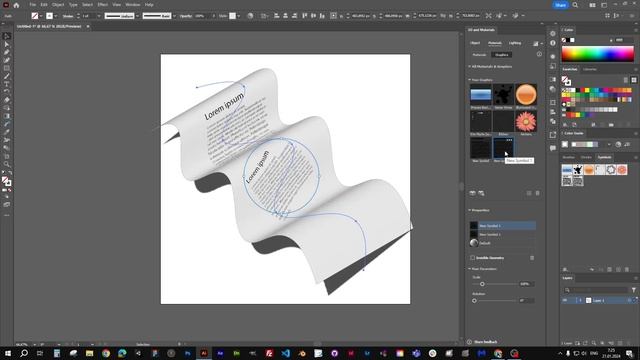The image size is (640, 360).
Task: Open brush definition dropdown
Action: click(174, 16)
